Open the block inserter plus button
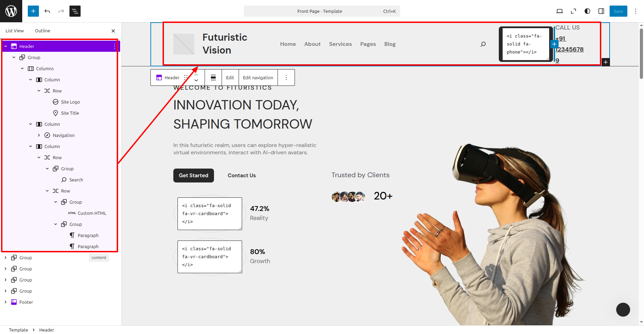Image resolution: width=644 pixels, height=334 pixels. pyautogui.click(x=33, y=11)
